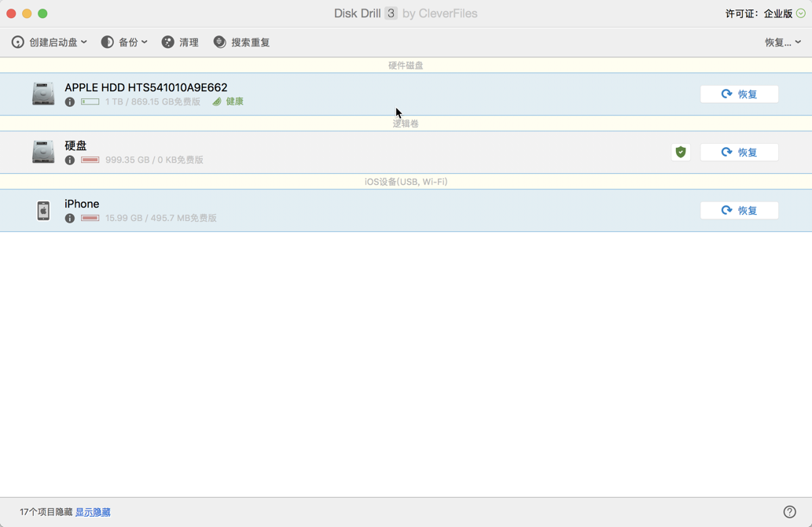The image size is (812, 527).
Task: Open 搜索重复 find duplicates
Action: pos(242,42)
